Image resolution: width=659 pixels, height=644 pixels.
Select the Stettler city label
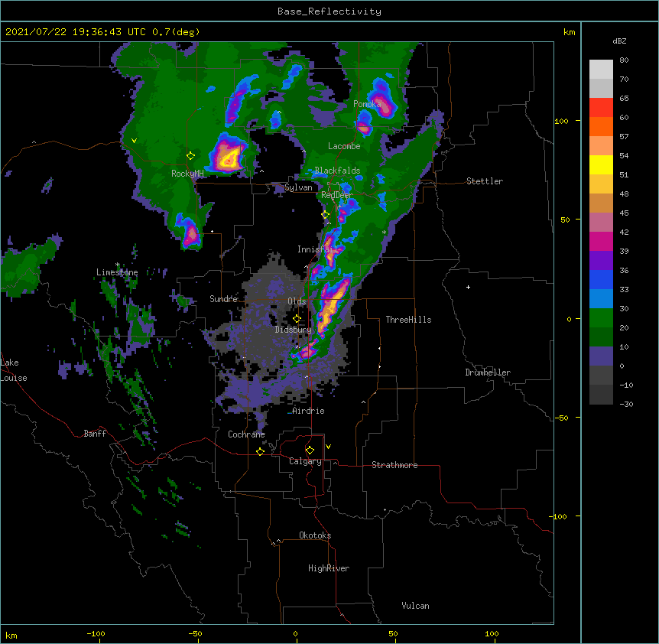[485, 181]
